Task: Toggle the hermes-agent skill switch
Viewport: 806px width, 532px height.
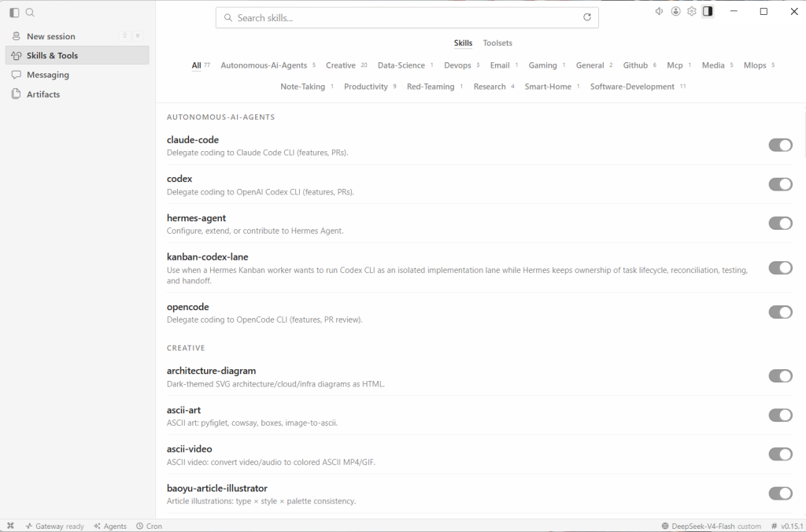Action: tap(780, 224)
